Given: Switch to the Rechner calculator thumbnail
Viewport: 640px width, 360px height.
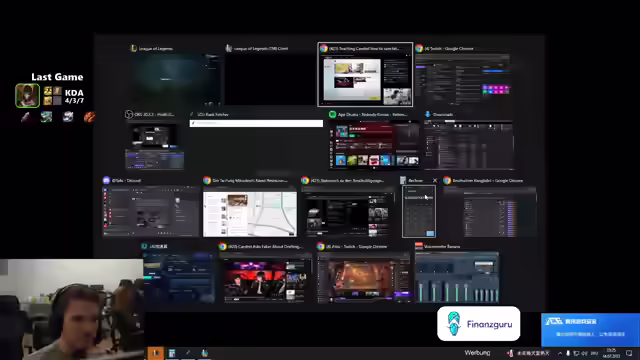Looking at the screenshot, I should tap(419, 211).
